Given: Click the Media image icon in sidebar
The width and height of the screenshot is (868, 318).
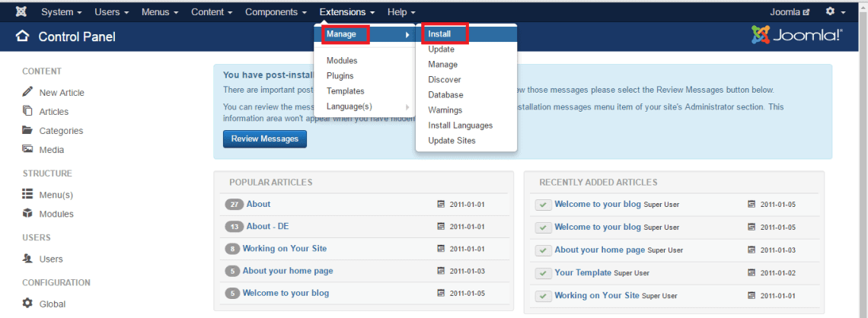Looking at the screenshot, I should click(x=27, y=150).
